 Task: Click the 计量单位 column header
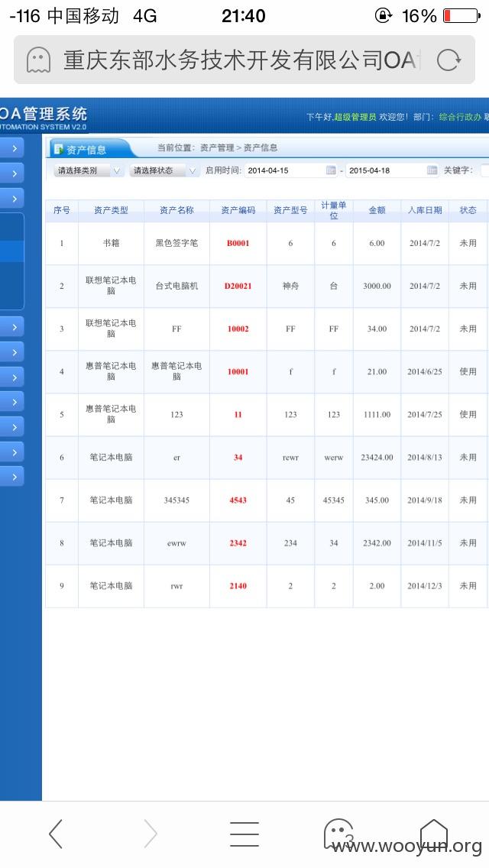point(334,210)
